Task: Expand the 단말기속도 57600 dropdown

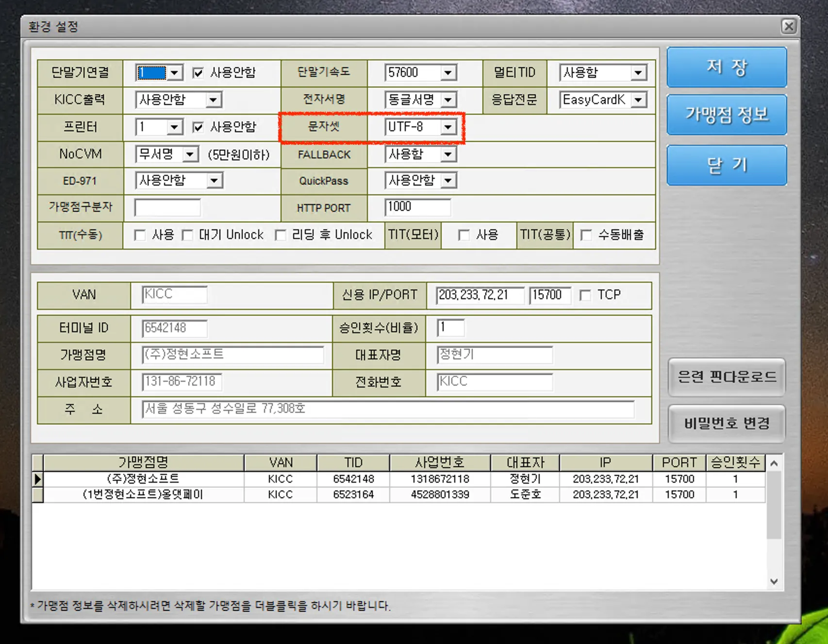Action: pos(448,73)
